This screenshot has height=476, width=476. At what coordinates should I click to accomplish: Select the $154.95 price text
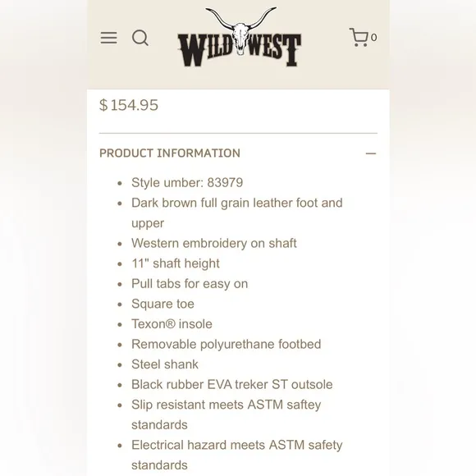[x=129, y=105]
